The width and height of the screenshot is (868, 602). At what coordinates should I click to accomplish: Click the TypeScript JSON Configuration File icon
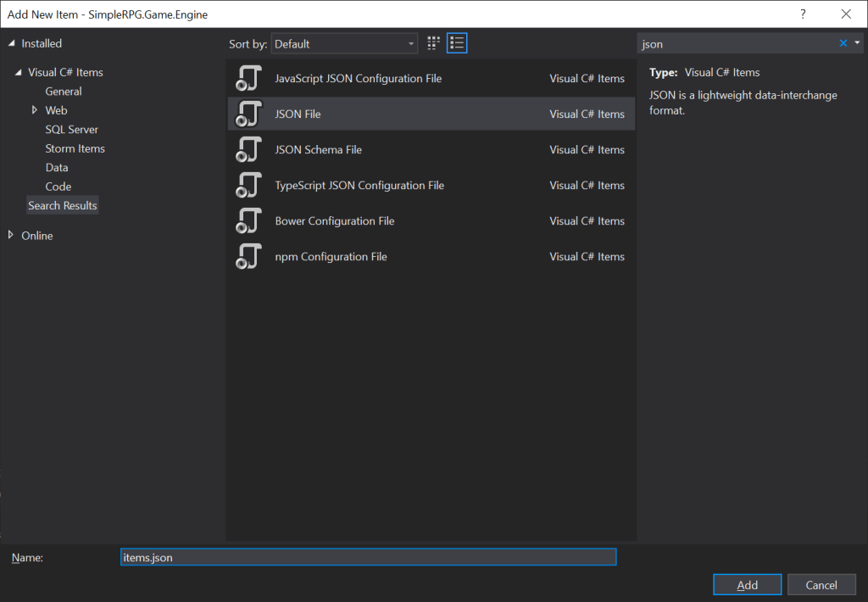click(x=248, y=185)
